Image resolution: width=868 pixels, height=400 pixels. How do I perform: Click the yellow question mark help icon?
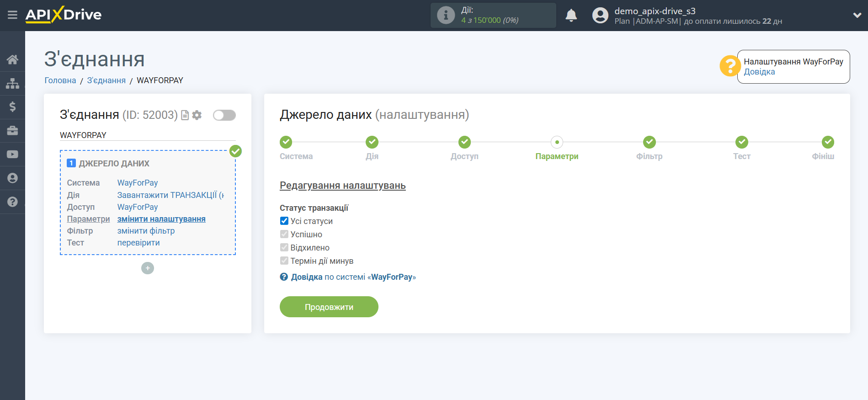tap(730, 66)
